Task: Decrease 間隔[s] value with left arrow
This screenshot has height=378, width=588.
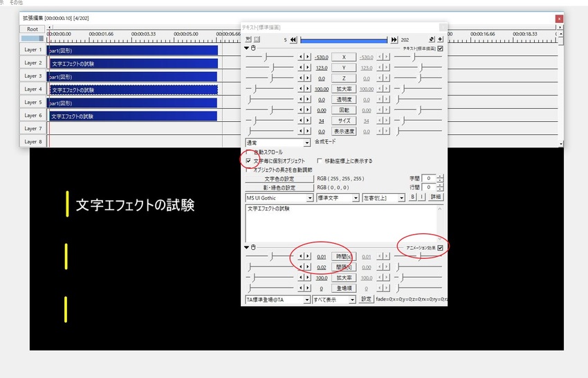Action: click(x=301, y=267)
